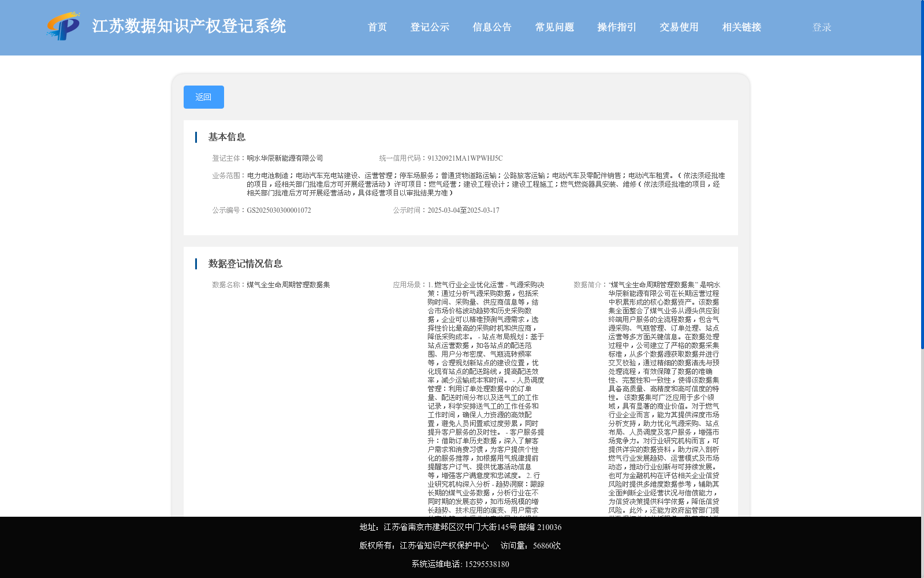Open the 相关链接 menu item

coord(742,27)
